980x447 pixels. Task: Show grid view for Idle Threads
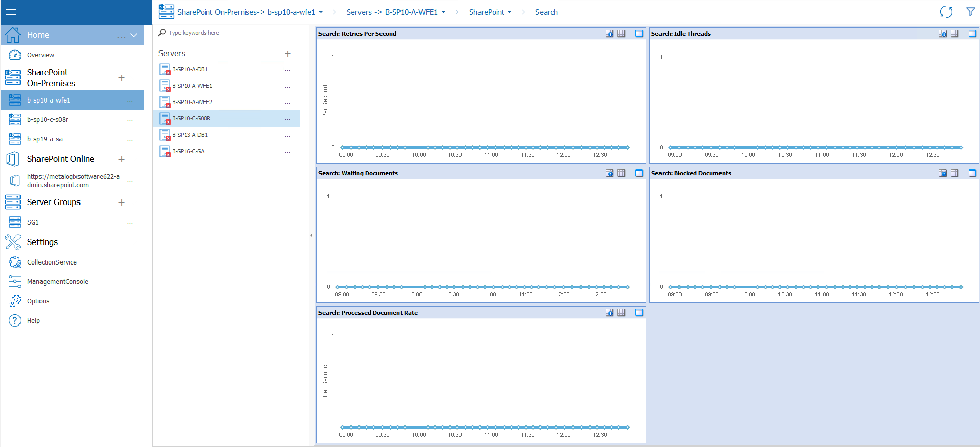(954, 34)
